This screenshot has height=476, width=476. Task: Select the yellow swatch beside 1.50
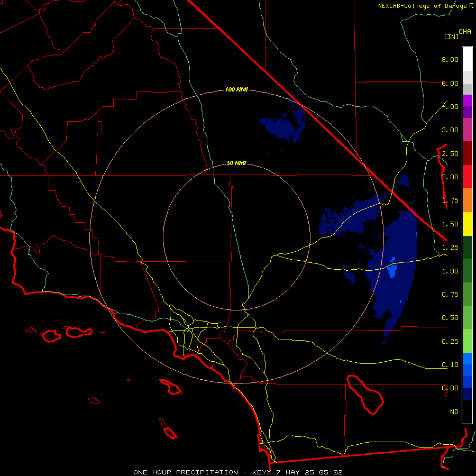coord(467,224)
